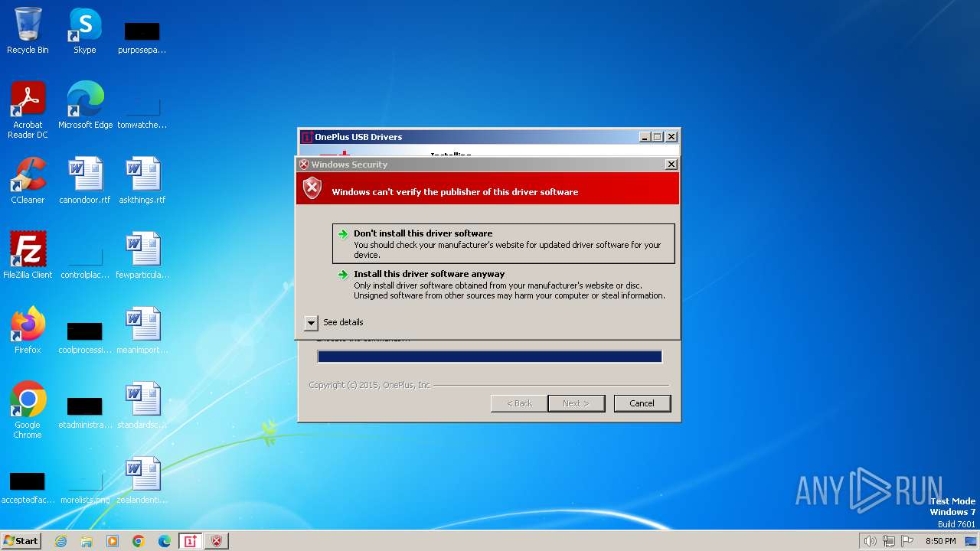Select the canondoor.rtf document
The height and width of the screenshot is (551, 980).
[85, 181]
